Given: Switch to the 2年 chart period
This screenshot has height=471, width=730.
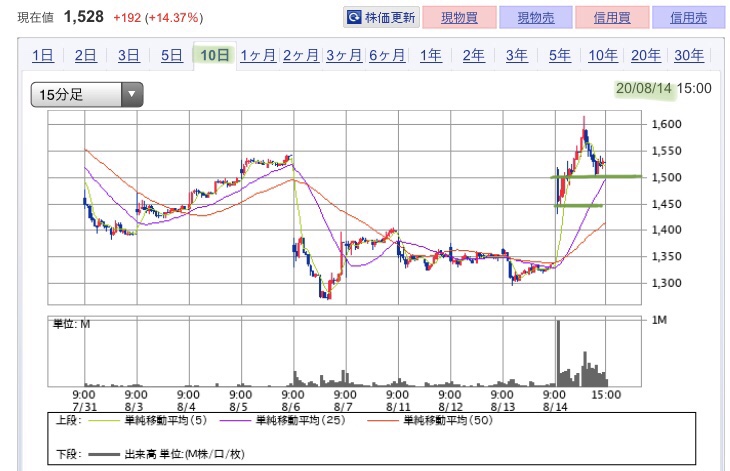Looking at the screenshot, I should tap(473, 55).
